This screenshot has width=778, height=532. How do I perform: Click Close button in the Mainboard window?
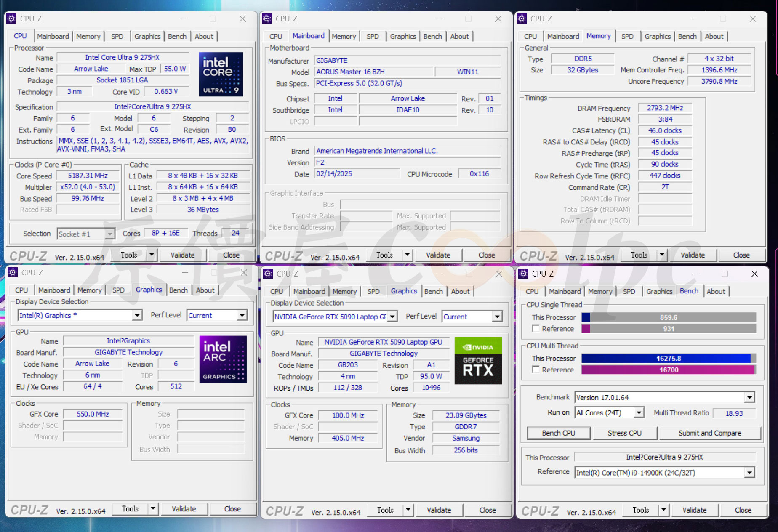487,255
